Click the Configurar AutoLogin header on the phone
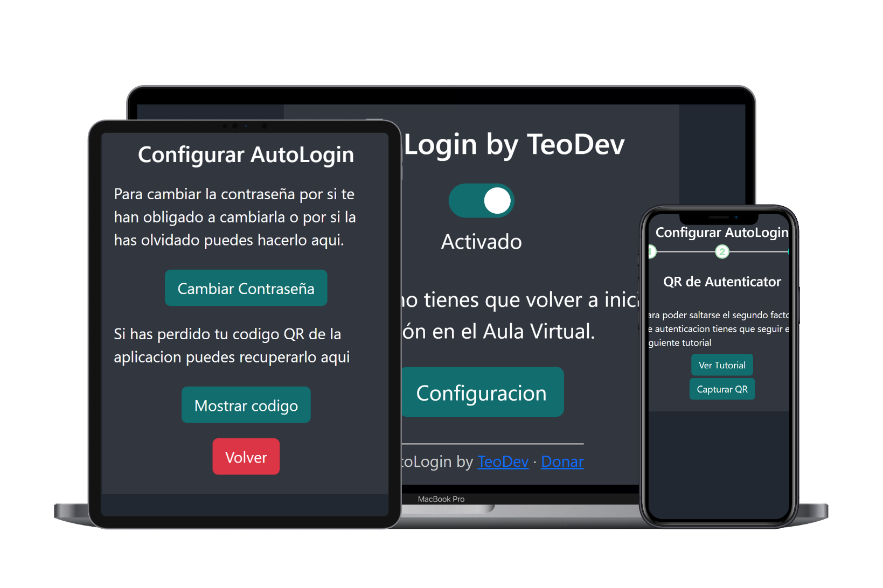Screen dimensions: 883x588 click(x=722, y=233)
